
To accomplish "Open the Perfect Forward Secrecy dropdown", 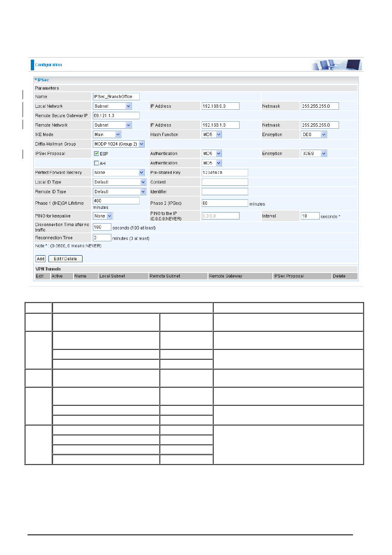I will (x=119, y=172).
